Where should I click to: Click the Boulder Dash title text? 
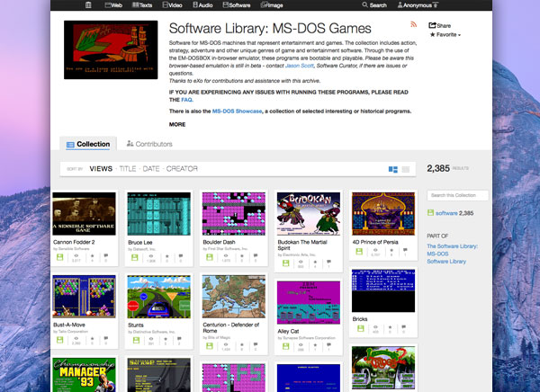(x=219, y=242)
